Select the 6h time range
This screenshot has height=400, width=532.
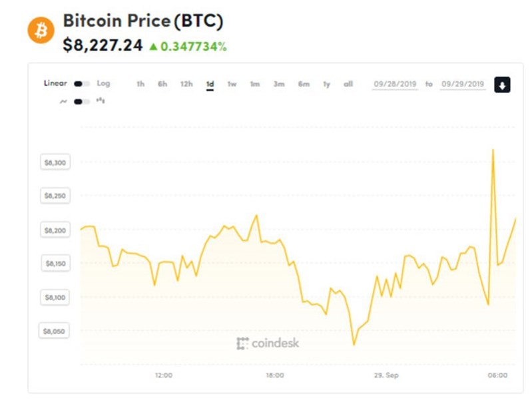coord(162,84)
